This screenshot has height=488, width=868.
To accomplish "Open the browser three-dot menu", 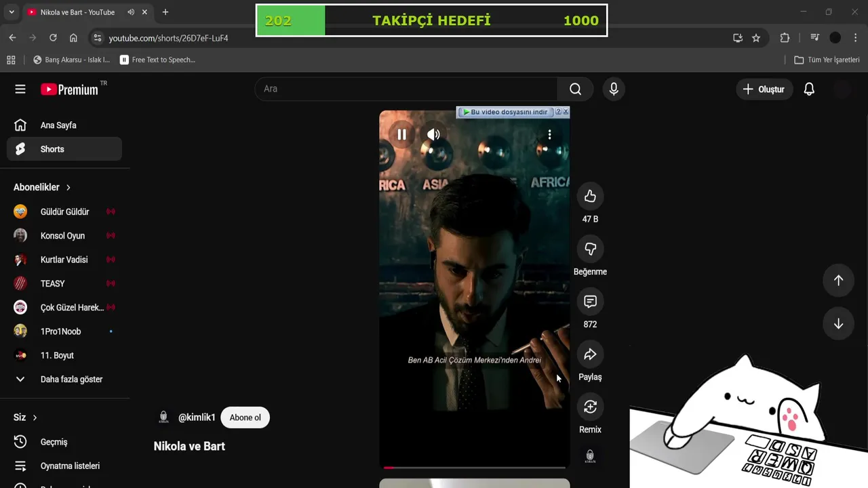I will click(855, 38).
